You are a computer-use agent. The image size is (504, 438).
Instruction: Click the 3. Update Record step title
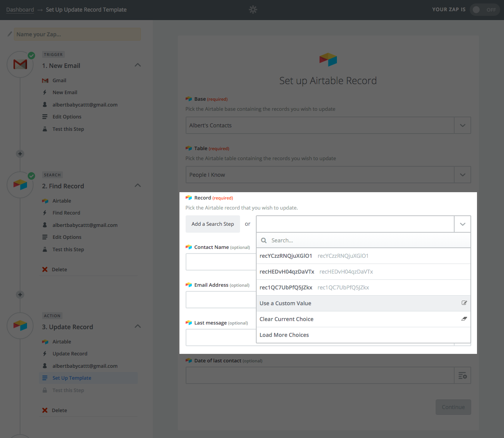pyautogui.click(x=68, y=327)
